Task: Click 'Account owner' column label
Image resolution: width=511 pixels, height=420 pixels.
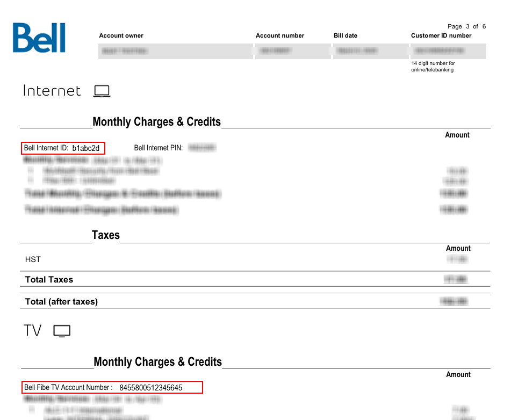Action: tap(121, 35)
